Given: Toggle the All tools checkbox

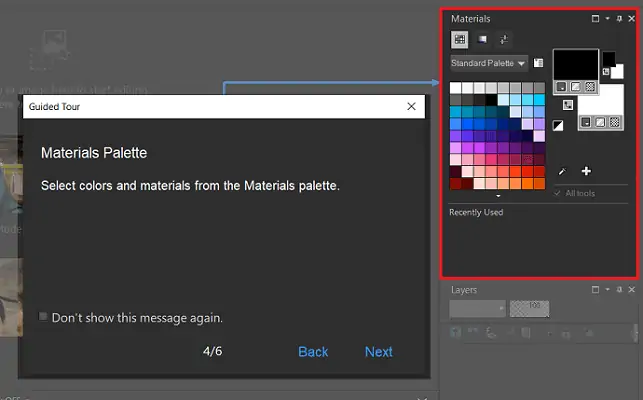Looking at the screenshot, I should (558, 192).
